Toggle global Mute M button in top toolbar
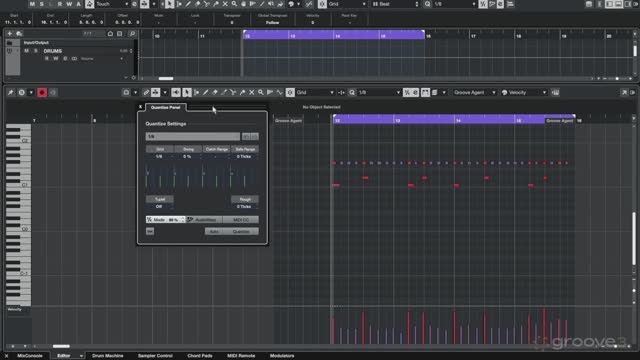Viewport: 640px width, 360px height. point(32,4)
